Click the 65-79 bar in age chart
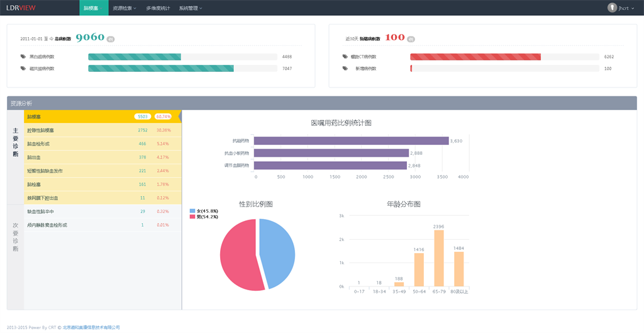 click(x=438, y=258)
